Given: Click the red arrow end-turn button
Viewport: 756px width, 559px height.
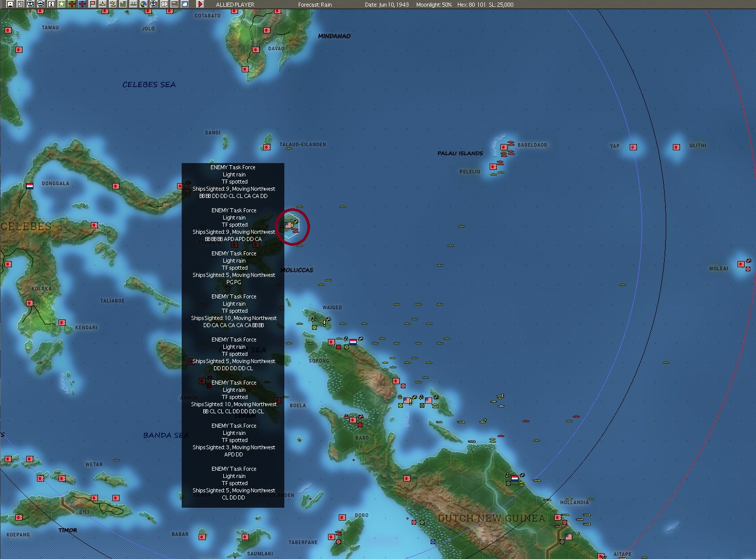Looking at the screenshot, I should (x=201, y=4).
